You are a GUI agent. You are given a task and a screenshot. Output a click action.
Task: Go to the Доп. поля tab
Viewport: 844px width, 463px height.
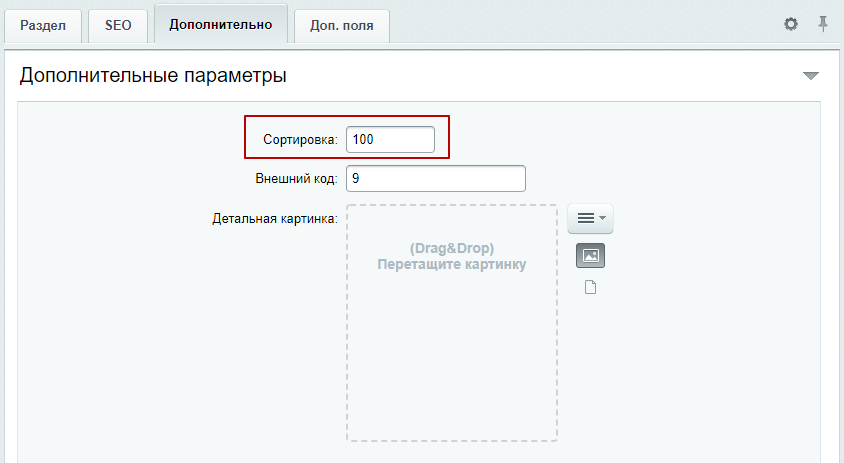[x=342, y=25]
